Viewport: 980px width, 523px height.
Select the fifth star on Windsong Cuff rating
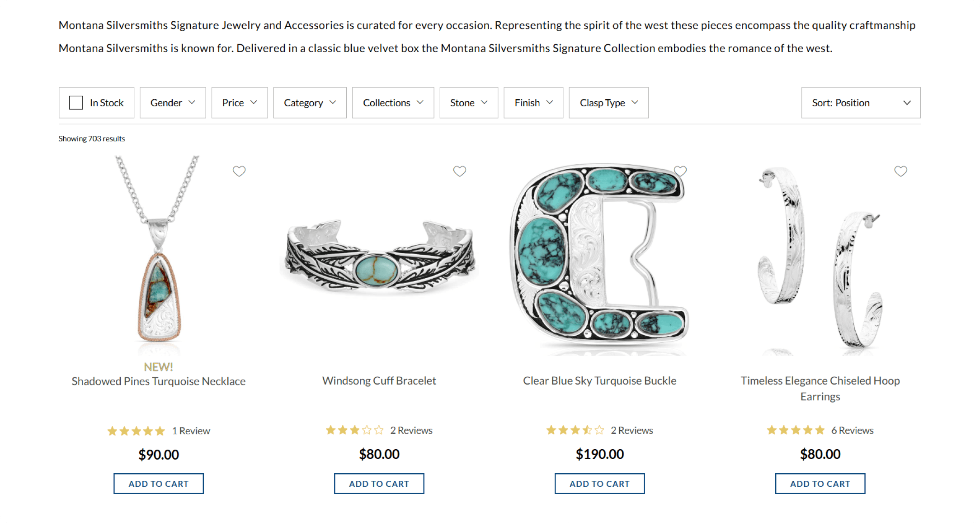coord(380,430)
